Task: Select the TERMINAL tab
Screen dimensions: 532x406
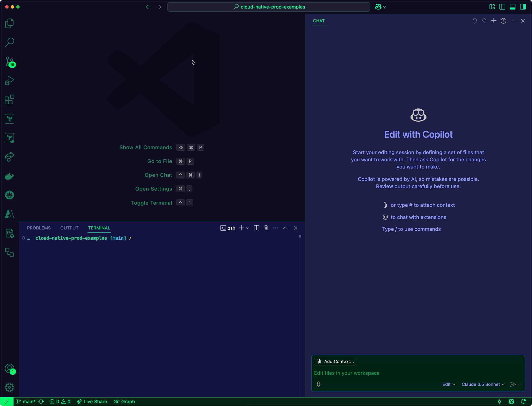Action: pyautogui.click(x=99, y=228)
